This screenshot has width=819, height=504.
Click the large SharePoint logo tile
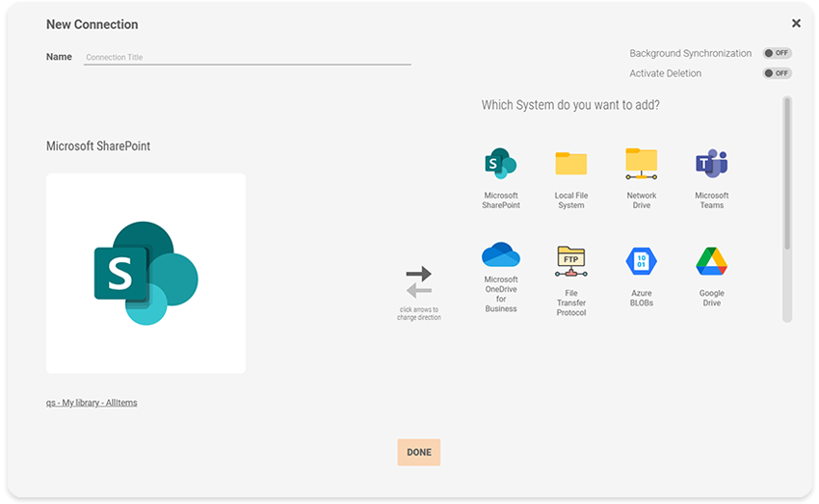(145, 274)
